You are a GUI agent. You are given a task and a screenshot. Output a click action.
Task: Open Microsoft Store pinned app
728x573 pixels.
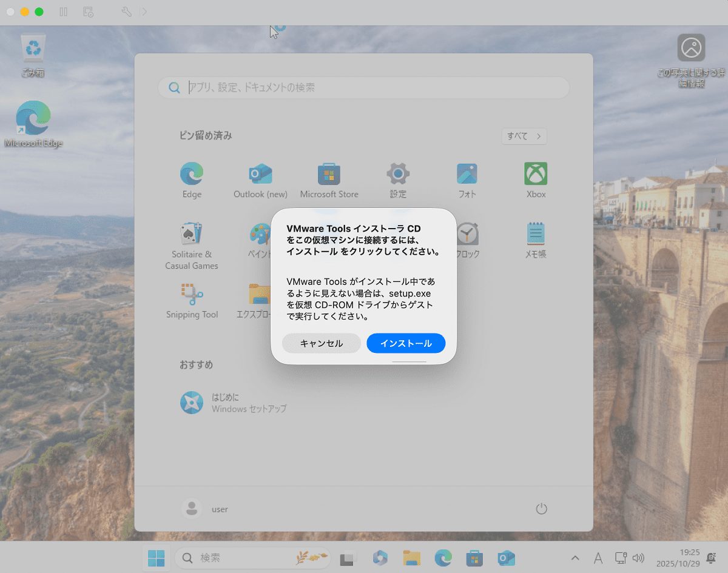[x=329, y=181]
